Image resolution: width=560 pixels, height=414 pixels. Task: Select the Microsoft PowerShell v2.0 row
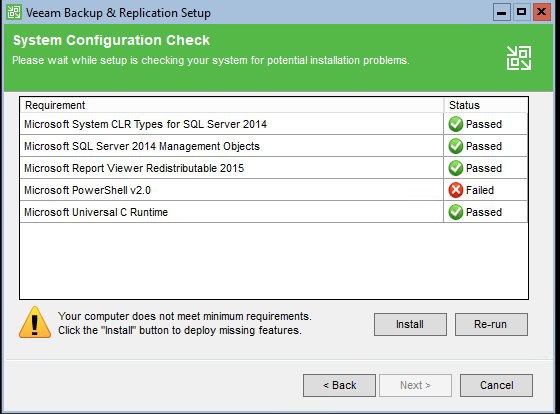coord(274,190)
